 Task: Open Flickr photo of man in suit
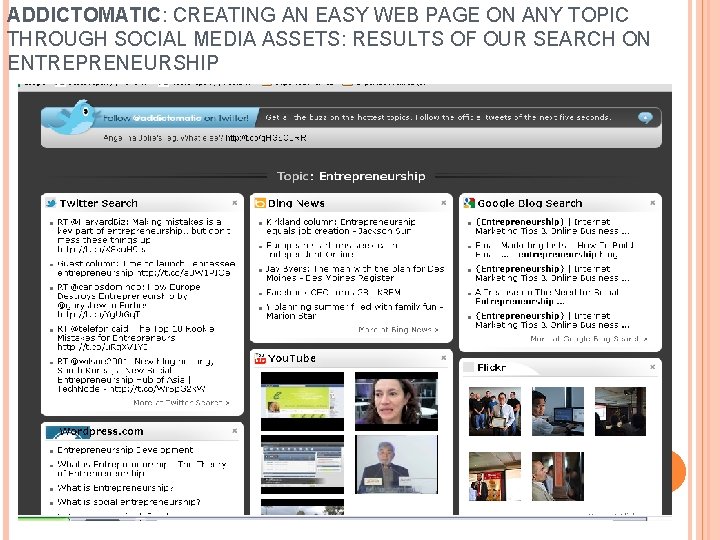[x=495, y=476]
